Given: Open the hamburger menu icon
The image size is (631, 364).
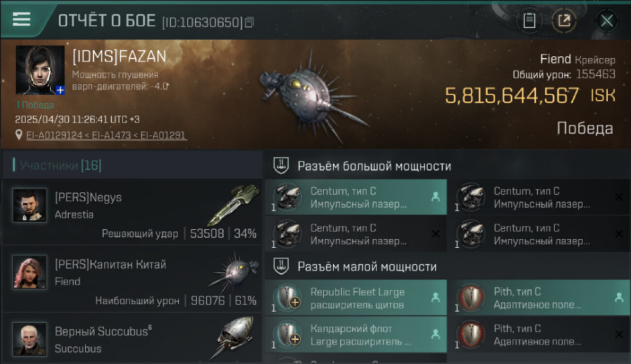Looking at the screenshot, I should click(x=21, y=19).
